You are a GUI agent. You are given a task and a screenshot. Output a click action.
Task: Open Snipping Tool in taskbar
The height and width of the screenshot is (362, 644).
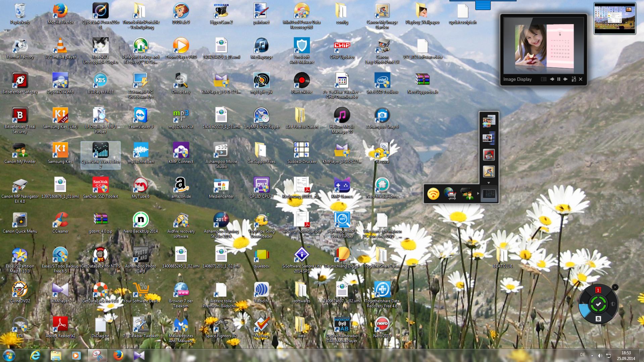click(x=97, y=355)
